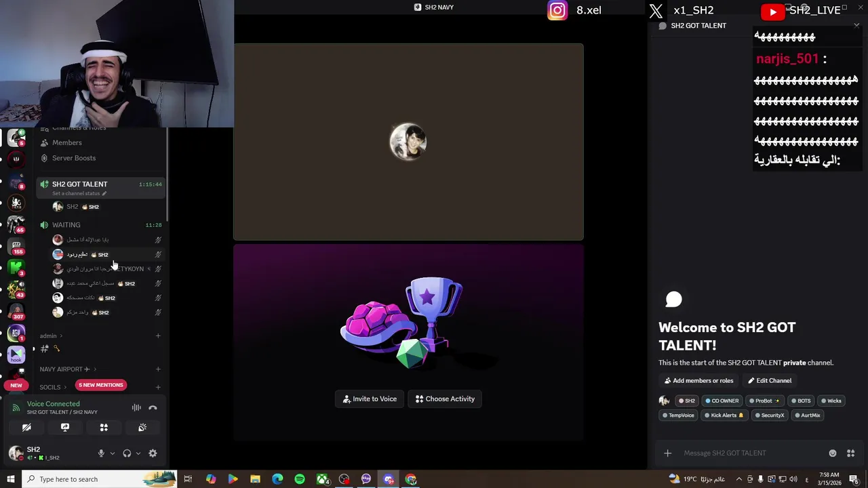Open attachment plus in message bar
This screenshot has width=868, height=488.
[667, 453]
